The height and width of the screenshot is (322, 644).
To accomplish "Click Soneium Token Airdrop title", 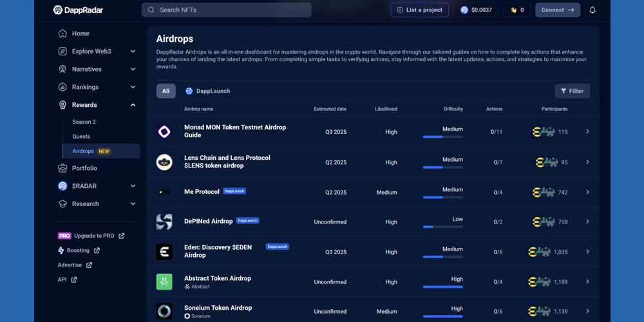I will coord(218,308).
